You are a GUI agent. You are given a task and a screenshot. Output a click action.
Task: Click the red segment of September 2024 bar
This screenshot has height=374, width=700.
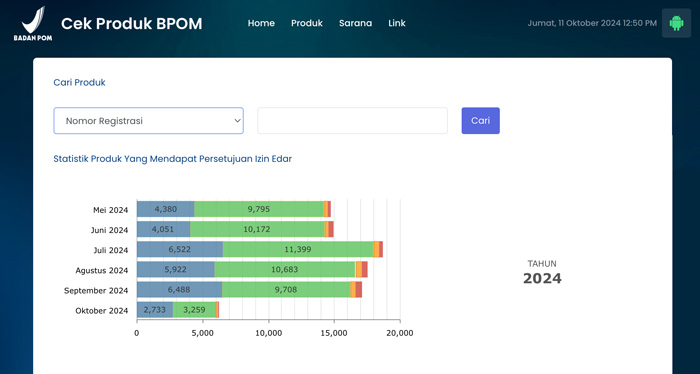pyautogui.click(x=359, y=290)
